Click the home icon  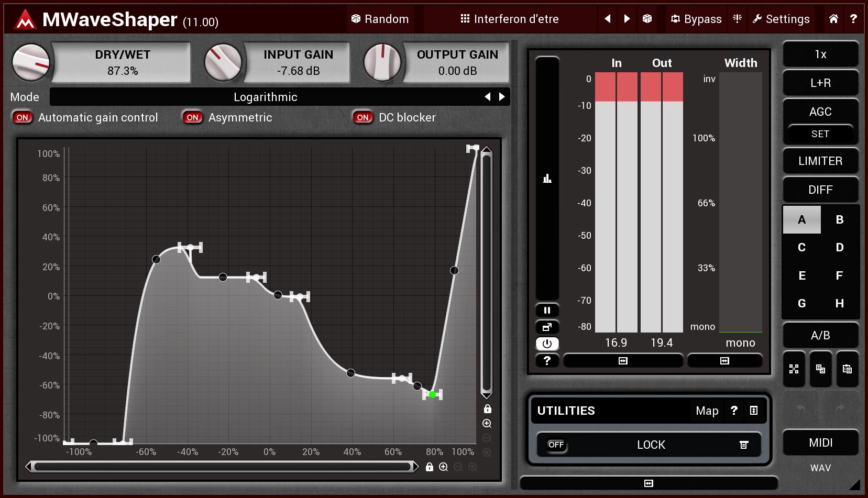pyautogui.click(x=833, y=19)
